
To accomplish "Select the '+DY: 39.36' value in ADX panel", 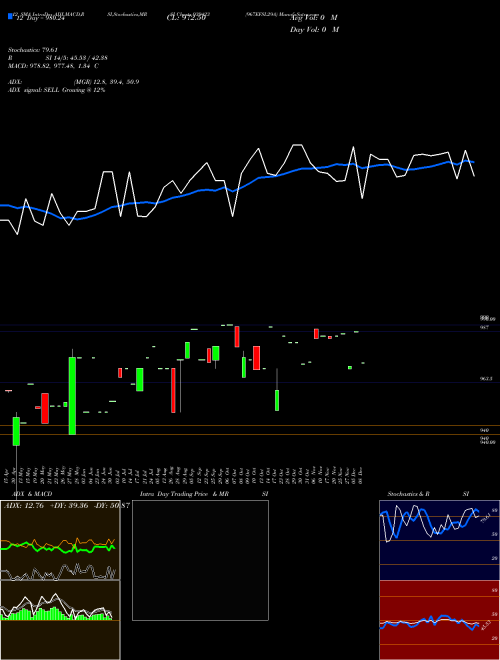I will pos(69,505).
